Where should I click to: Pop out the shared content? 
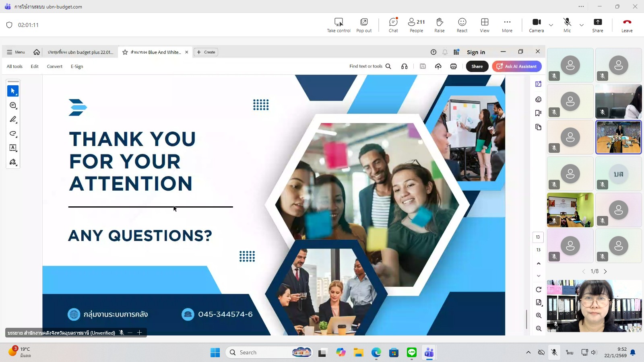(364, 25)
